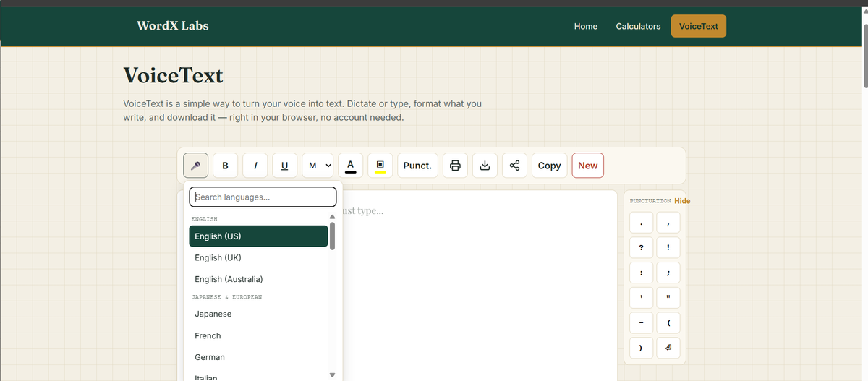Viewport: 868px width, 381px height.
Task: Insert a double quote mark
Action: [x=668, y=298]
